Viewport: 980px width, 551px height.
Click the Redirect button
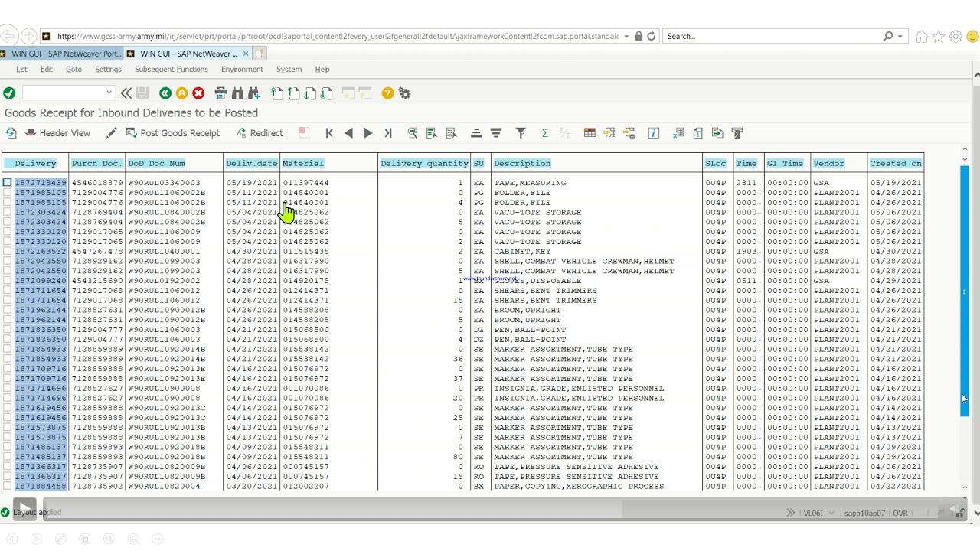coord(260,133)
